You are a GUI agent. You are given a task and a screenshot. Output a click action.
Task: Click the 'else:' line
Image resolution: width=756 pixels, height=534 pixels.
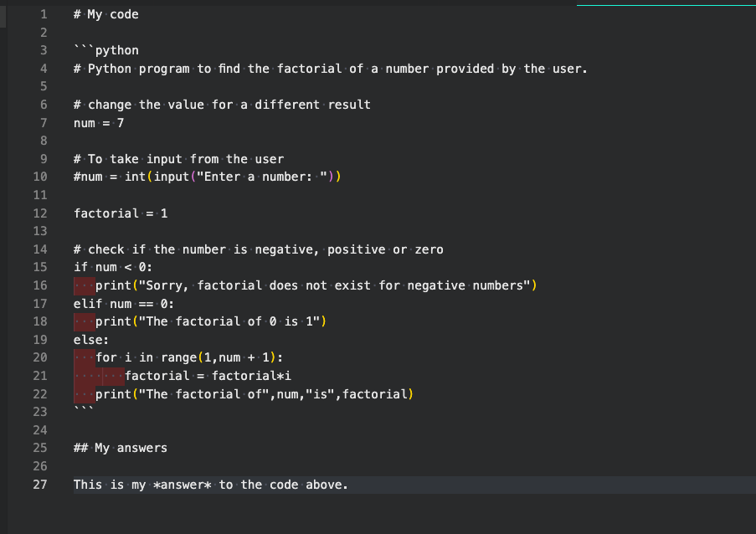click(x=91, y=340)
